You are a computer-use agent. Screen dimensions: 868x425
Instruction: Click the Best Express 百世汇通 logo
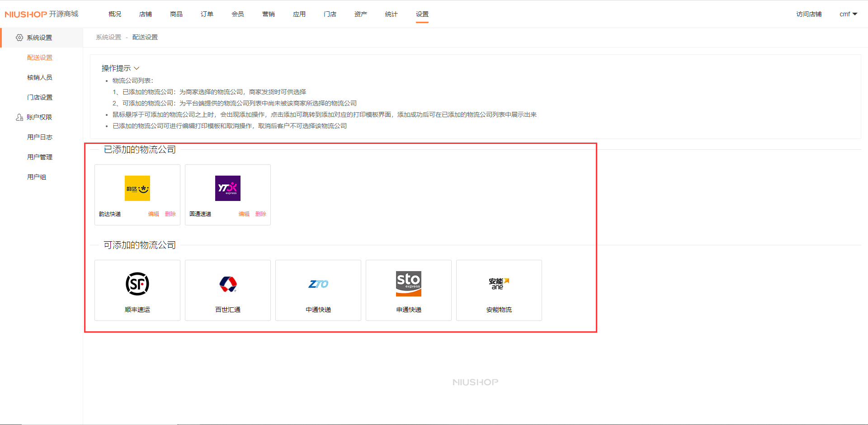(228, 284)
